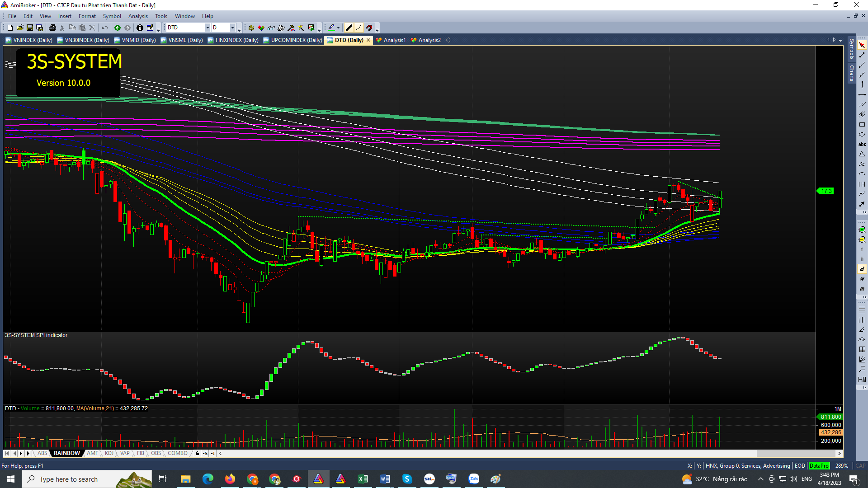
Task: Click the info circle toolbar icon
Action: click(140, 28)
